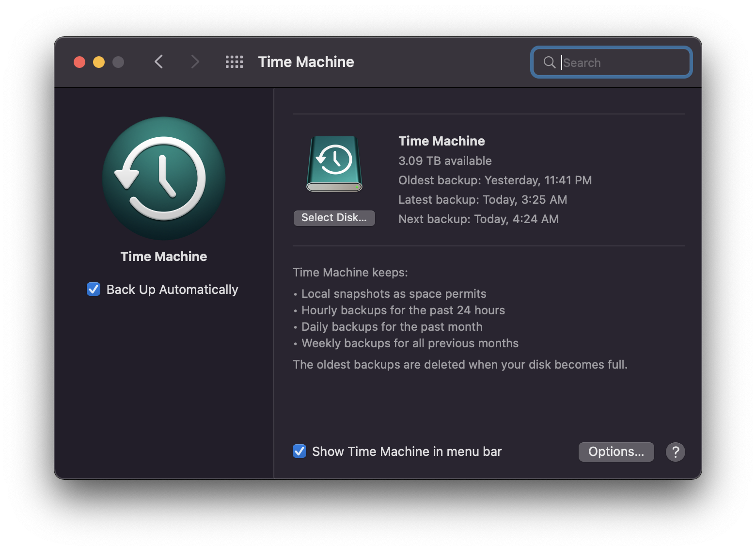Click the Latest backup time text
756x551 pixels.
[482, 200]
